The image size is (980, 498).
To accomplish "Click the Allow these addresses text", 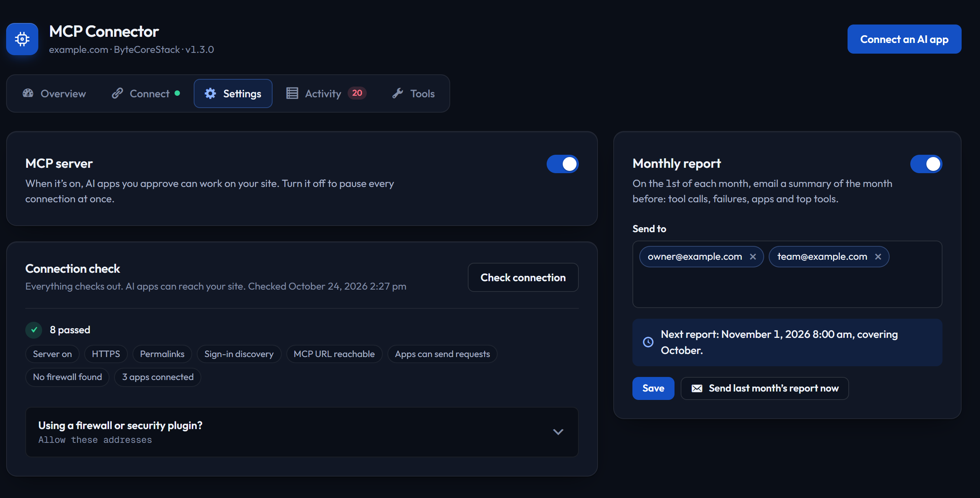I will [95, 440].
